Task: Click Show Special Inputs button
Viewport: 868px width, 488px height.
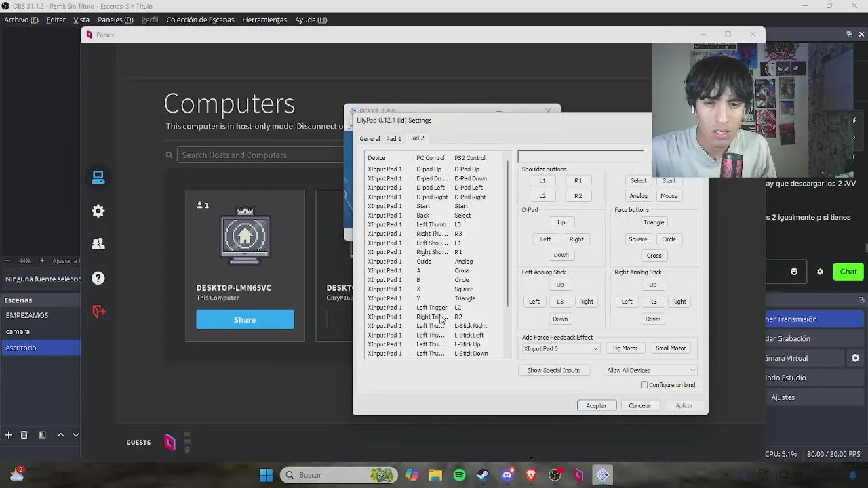Action: click(553, 370)
